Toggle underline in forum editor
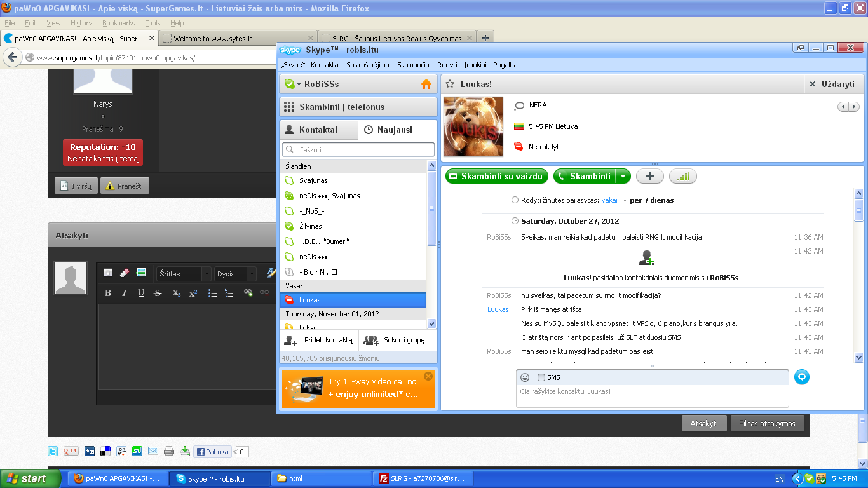 [141, 293]
